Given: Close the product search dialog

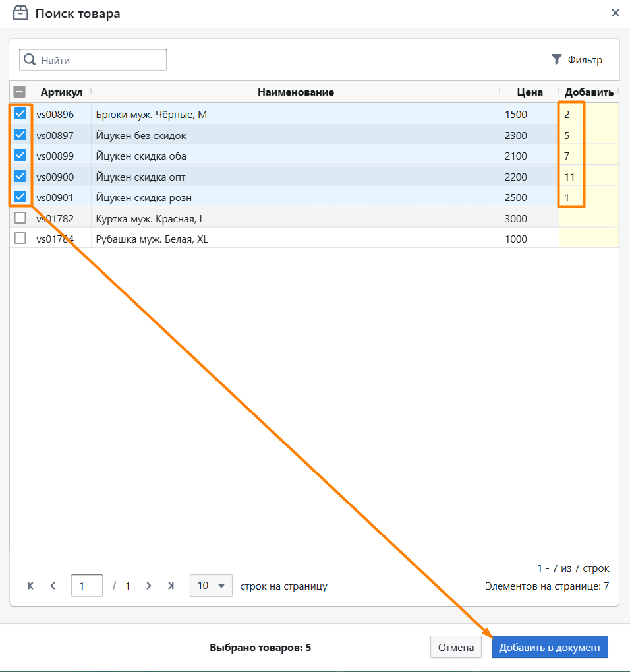Looking at the screenshot, I should pyautogui.click(x=616, y=13).
